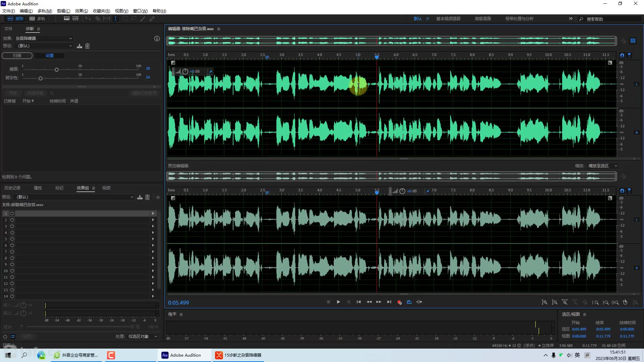Screen dimensions: 644x362
Task: Click the red Record button
Action: (x=399, y=302)
